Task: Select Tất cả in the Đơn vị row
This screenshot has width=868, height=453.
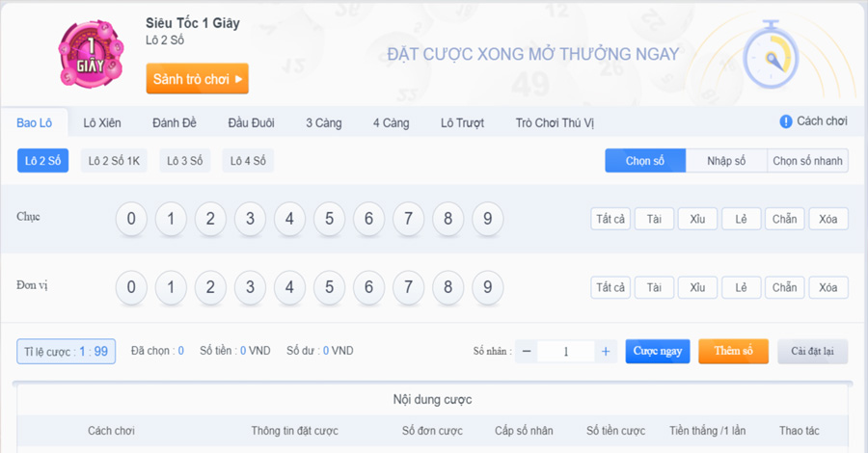Action: point(610,287)
